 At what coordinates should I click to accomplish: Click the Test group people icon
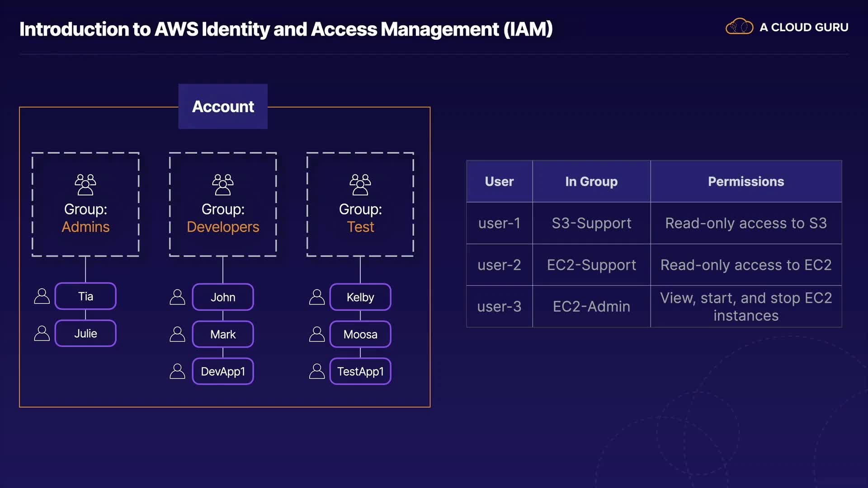tap(360, 184)
